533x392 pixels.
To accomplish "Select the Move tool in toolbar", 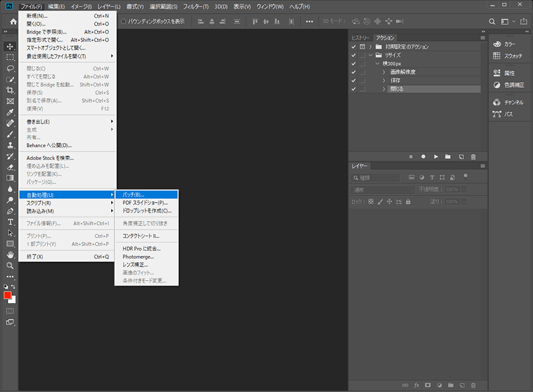I will tap(10, 46).
